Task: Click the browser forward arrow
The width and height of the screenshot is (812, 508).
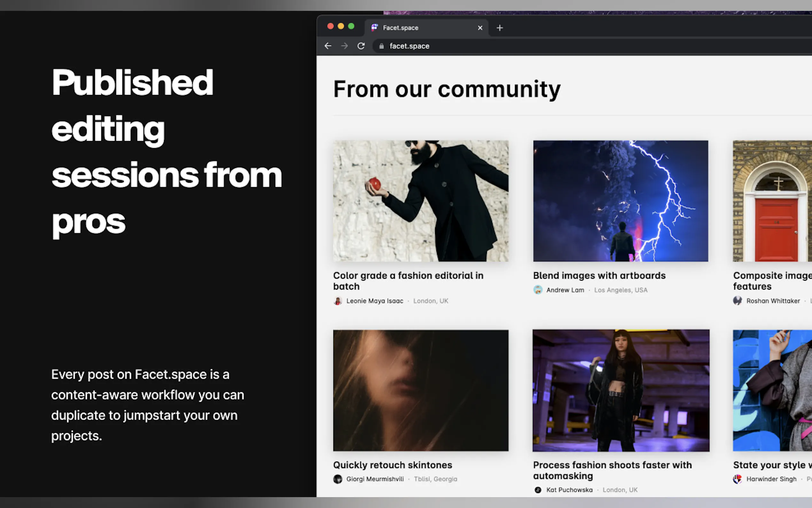Action: pyautogui.click(x=344, y=46)
